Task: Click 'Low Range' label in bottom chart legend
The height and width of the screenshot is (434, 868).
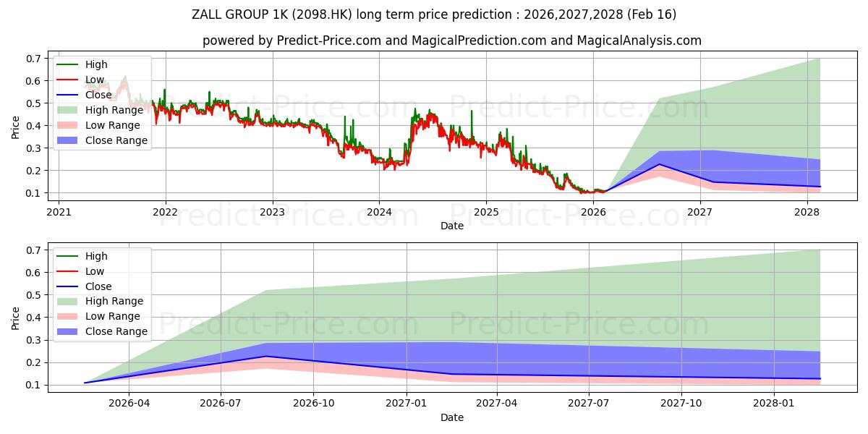Action: click(113, 316)
